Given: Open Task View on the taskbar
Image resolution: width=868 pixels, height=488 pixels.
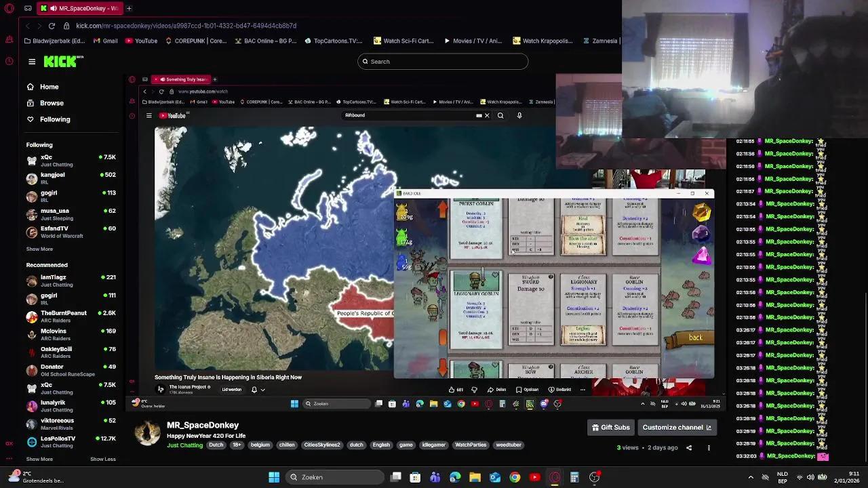Looking at the screenshot, I should (396, 477).
